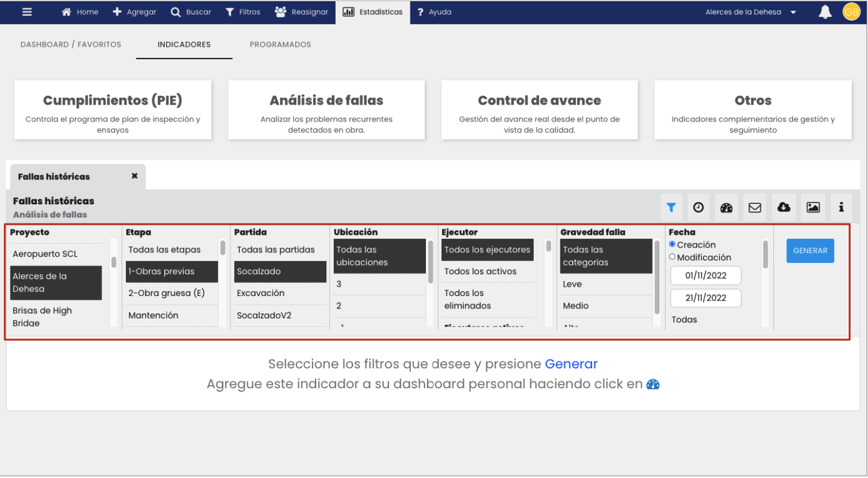Open the hamburger menu icon
The width and height of the screenshot is (868, 478).
(27, 12)
